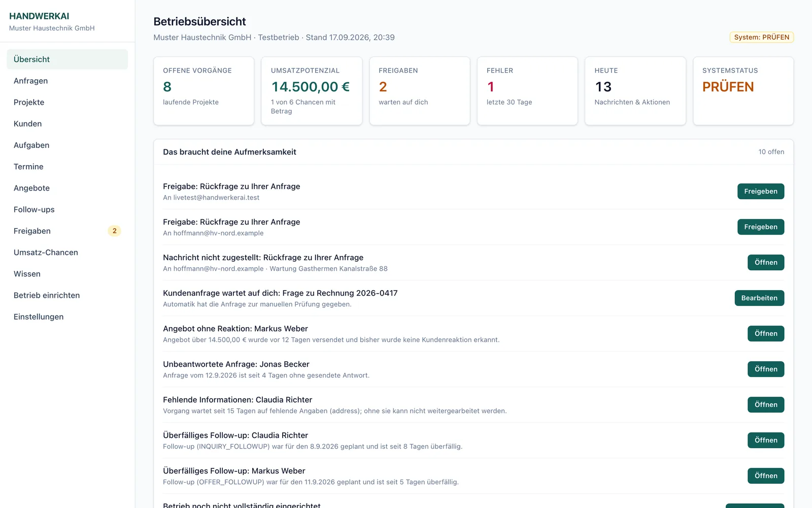Open the Offene Vorgänge card
This screenshot has height=508, width=812.
204,91
